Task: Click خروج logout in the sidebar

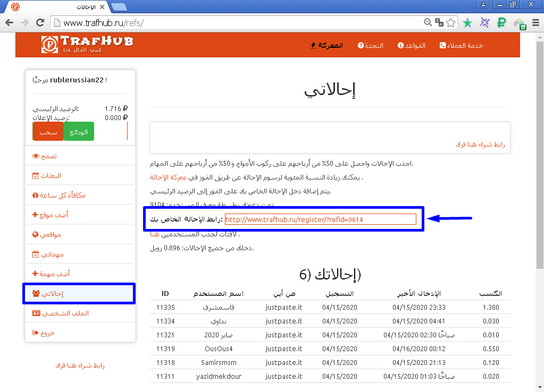Action: [80, 333]
